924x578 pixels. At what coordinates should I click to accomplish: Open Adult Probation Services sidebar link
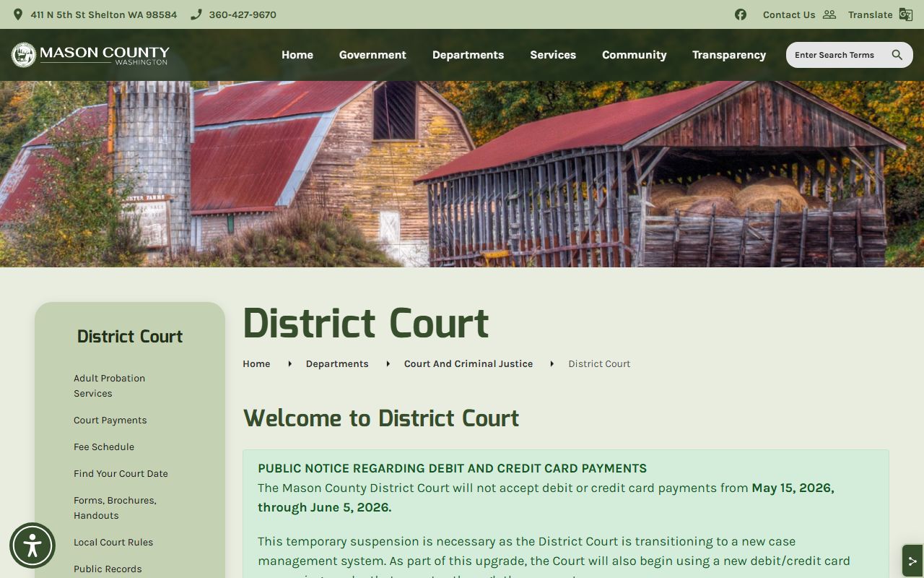point(110,386)
